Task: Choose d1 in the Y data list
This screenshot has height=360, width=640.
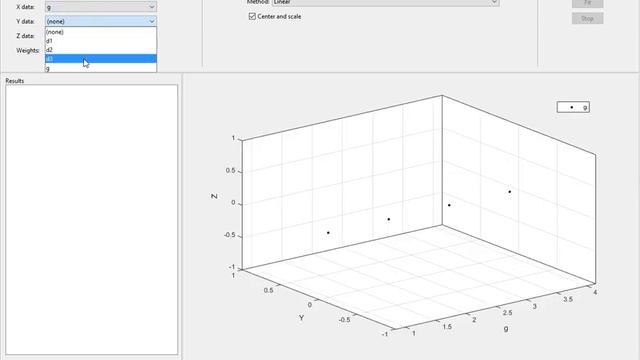Action: pyautogui.click(x=101, y=41)
